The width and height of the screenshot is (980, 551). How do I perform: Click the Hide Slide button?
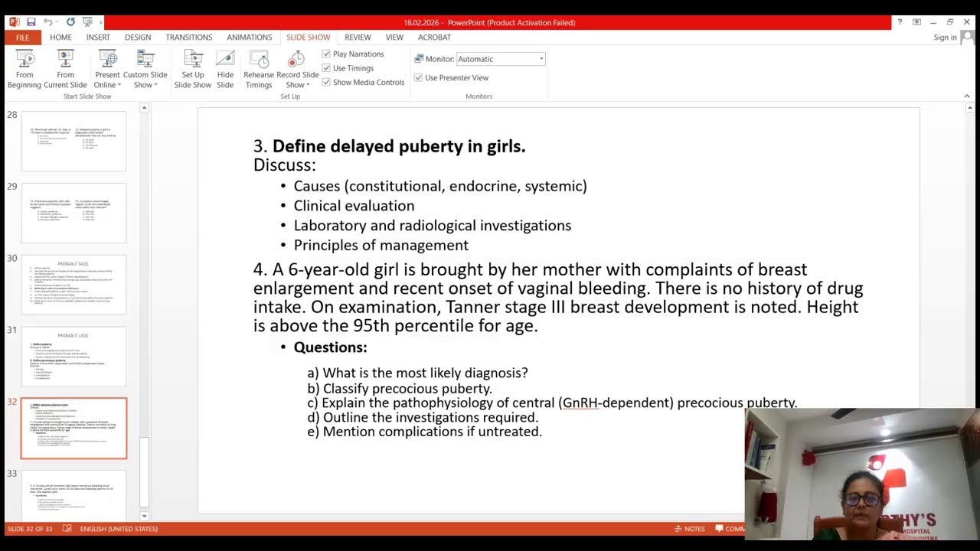(x=225, y=69)
